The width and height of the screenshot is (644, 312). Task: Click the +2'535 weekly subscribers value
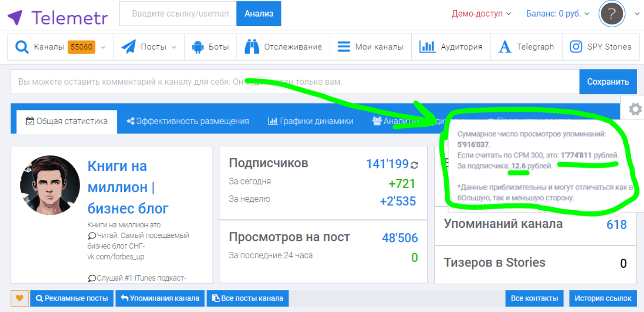(398, 202)
